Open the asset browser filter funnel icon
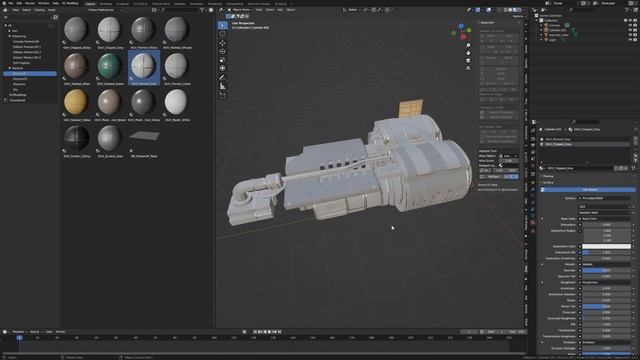 point(202,10)
